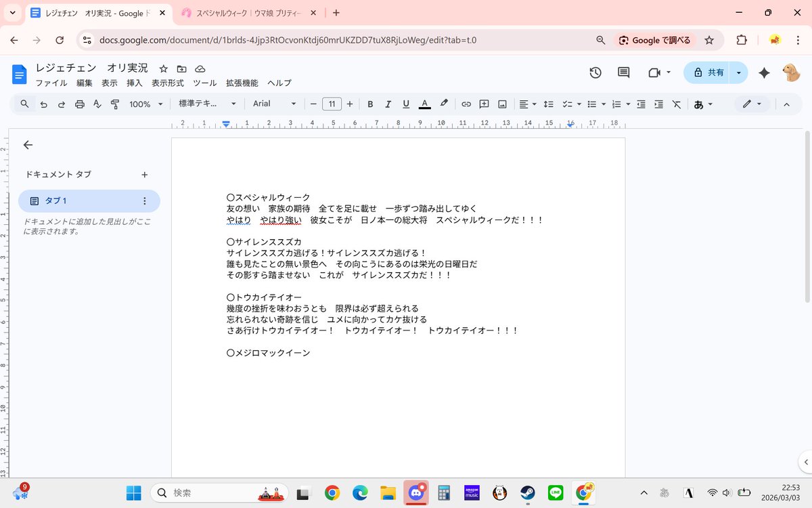Open the version history clock icon
Screen dimensions: 812x508
(595, 72)
